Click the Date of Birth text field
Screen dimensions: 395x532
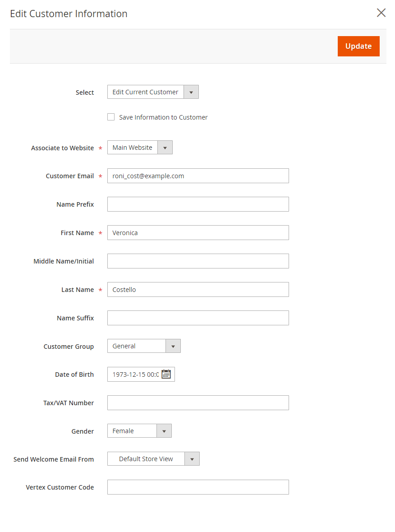click(x=134, y=375)
